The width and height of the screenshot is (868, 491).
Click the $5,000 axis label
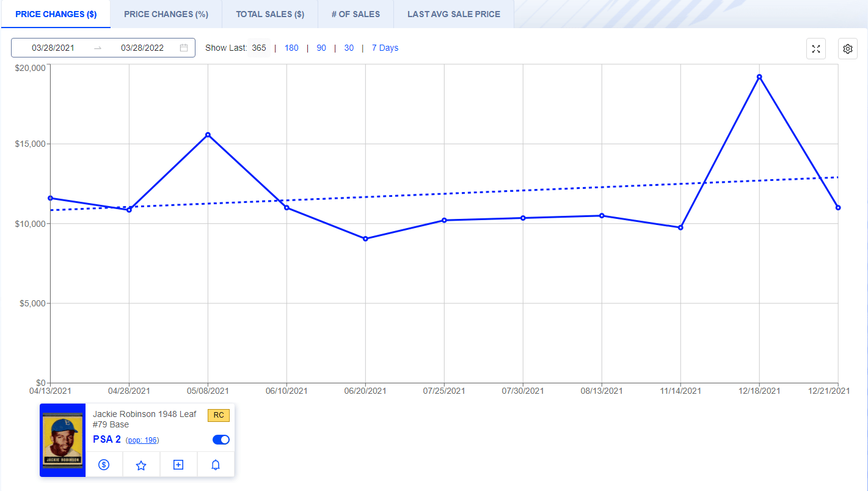pos(33,303)
